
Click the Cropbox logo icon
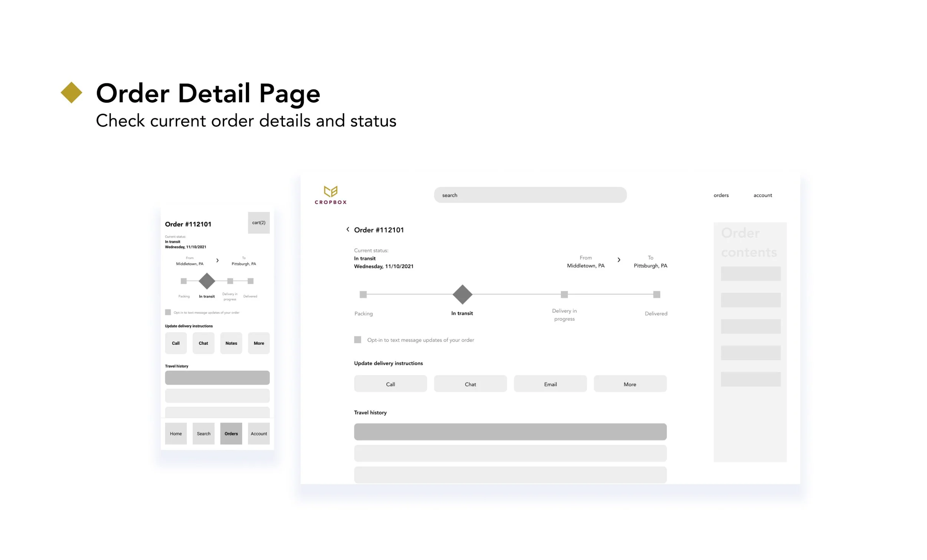330,192
